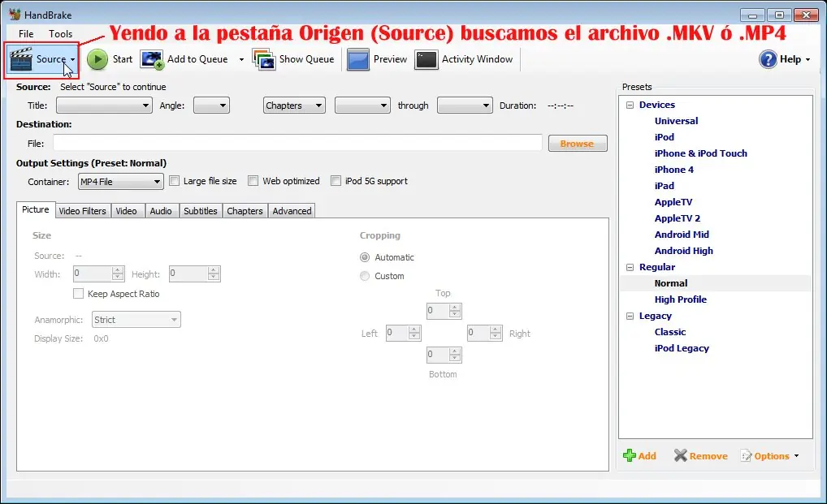Enable Web optimized checkbox
This screenshot has width=827, height=504.
click(253, 181)
